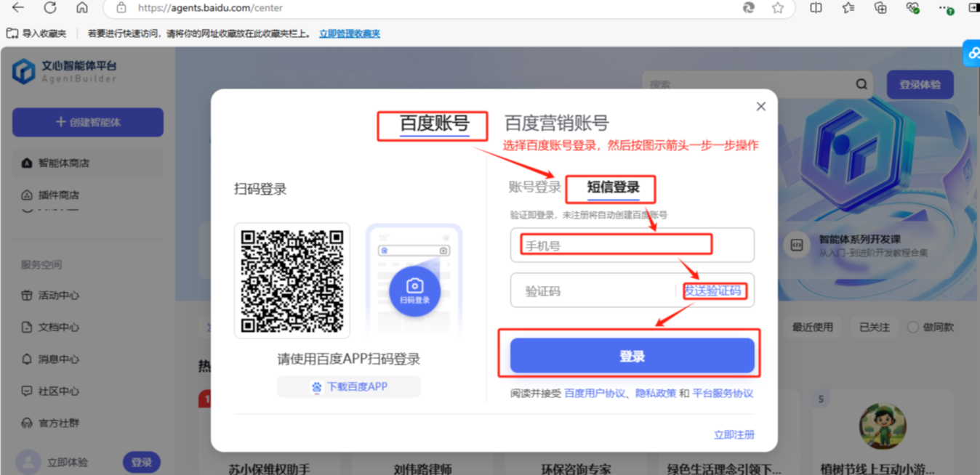Switch to 短信登录 tab
The width and height of the screenshot is (980, 475).
[x=613, y=187]
